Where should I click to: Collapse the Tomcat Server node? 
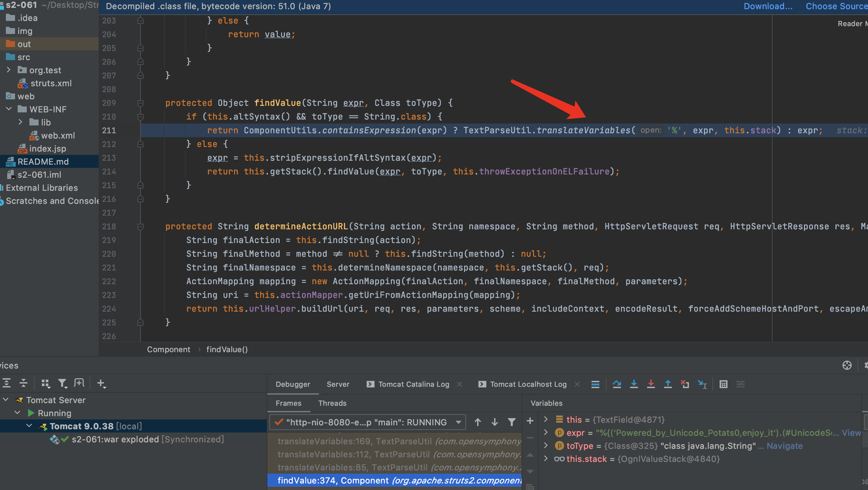6,400
